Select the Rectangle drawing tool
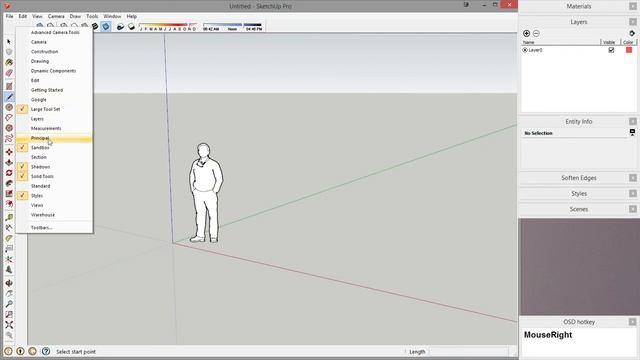The width and height of the screenshot is (640, 360). 9,86
